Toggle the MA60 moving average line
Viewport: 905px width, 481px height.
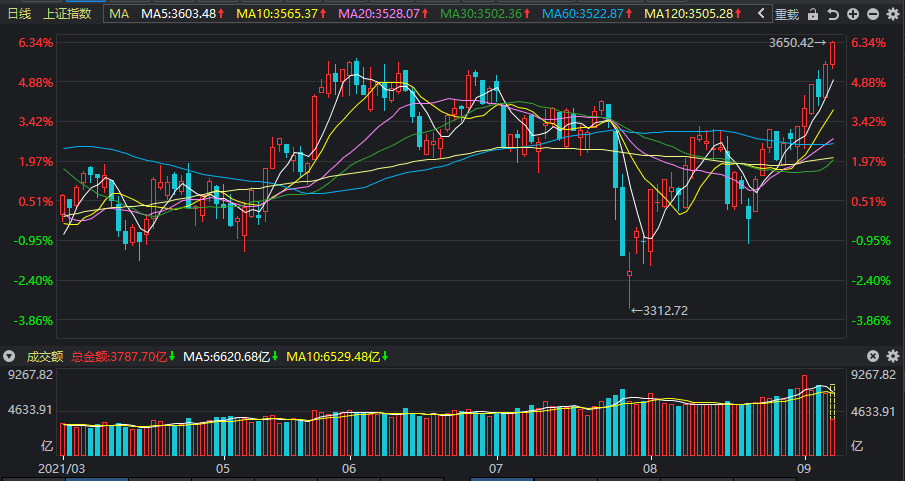pos(586,14)
